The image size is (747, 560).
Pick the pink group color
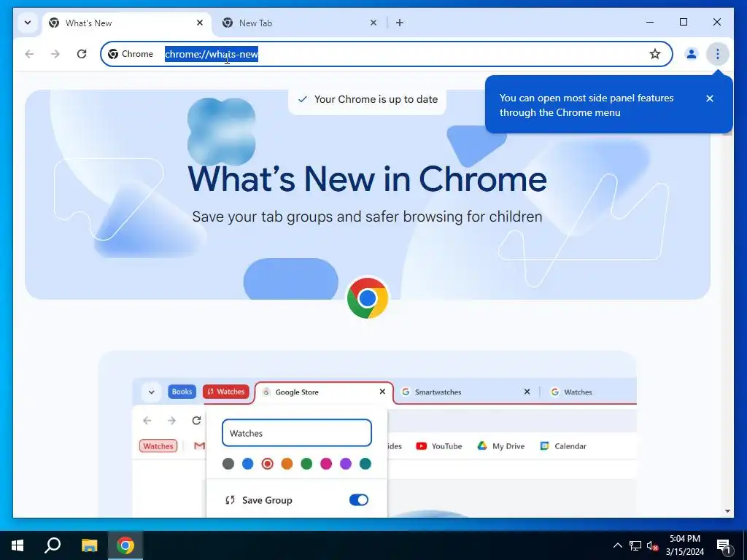[326, 464]
